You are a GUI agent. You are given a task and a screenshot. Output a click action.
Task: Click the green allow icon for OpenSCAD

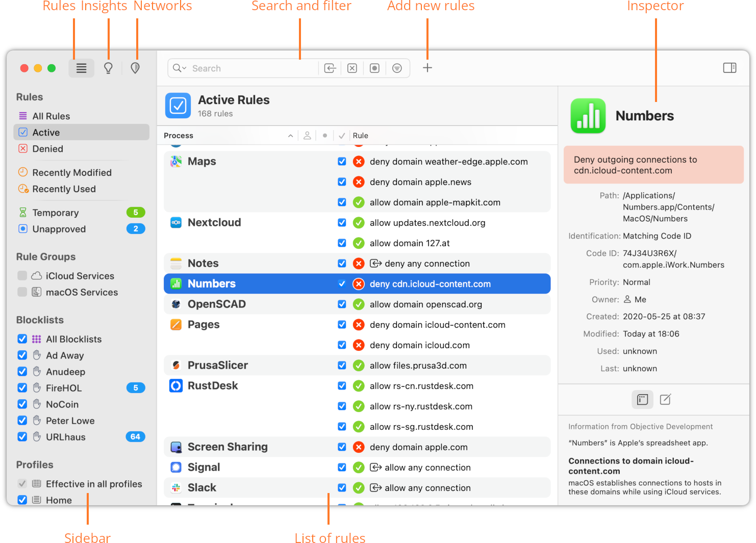click(x=359, y=304)
